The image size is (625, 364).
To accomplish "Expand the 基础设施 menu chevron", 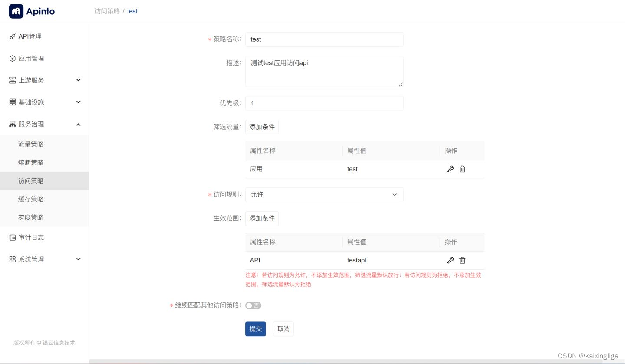I will coord(79,102).
